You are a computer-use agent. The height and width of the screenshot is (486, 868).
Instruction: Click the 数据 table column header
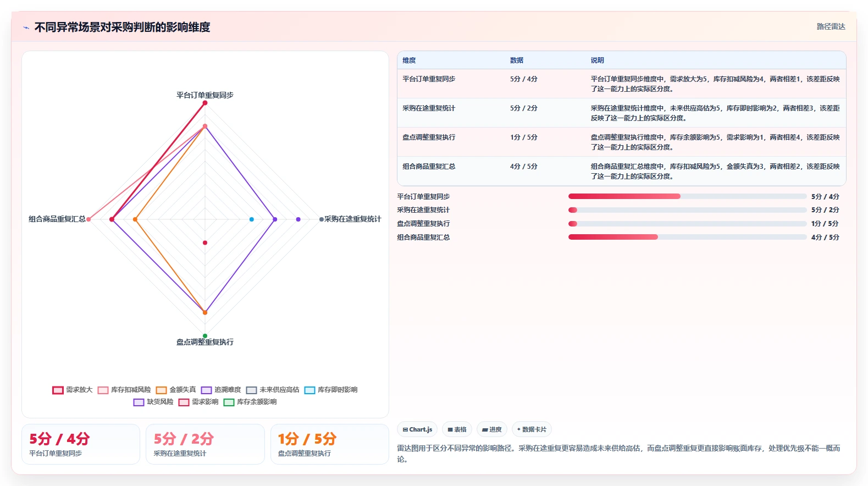point(517,60)
